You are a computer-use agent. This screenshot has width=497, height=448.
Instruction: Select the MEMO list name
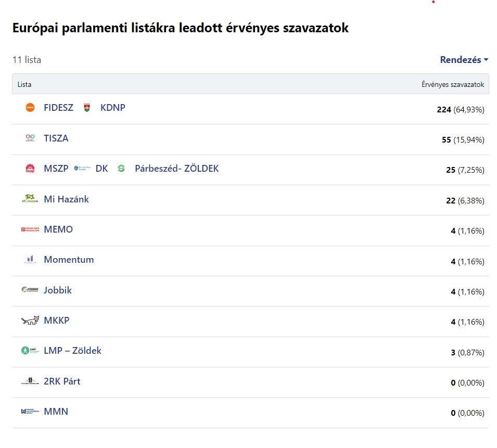coord(58,229)
